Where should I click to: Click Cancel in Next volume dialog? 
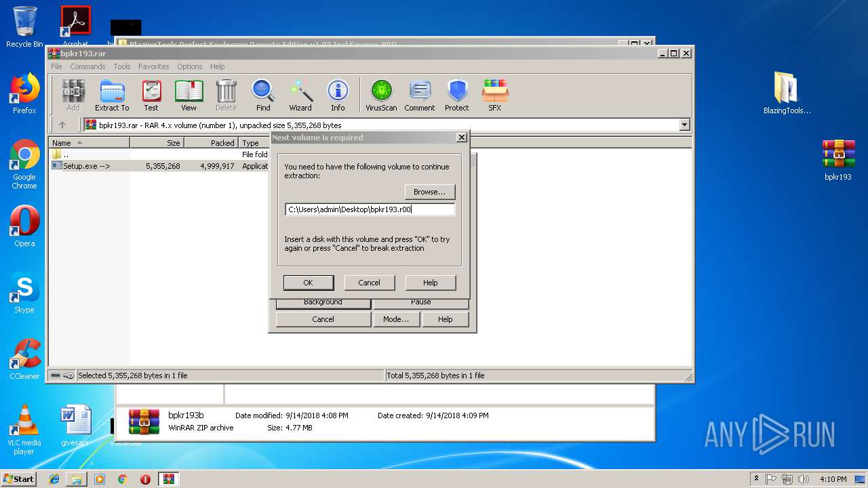pos(369,283)
